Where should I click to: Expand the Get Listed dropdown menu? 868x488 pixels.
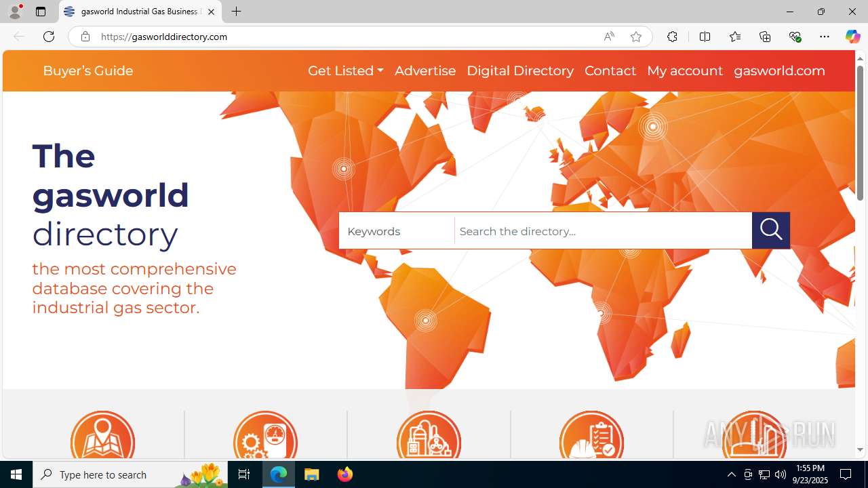point(345,70)
